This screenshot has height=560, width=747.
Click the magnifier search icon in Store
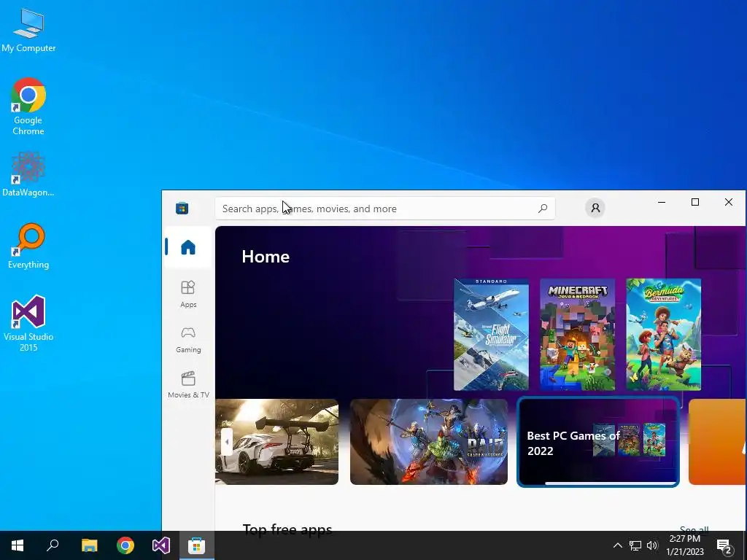pos(543,209)
